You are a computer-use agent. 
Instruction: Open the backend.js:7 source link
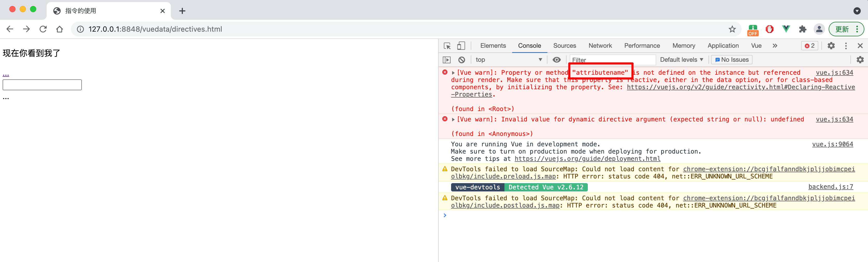(x=831, y=187)
